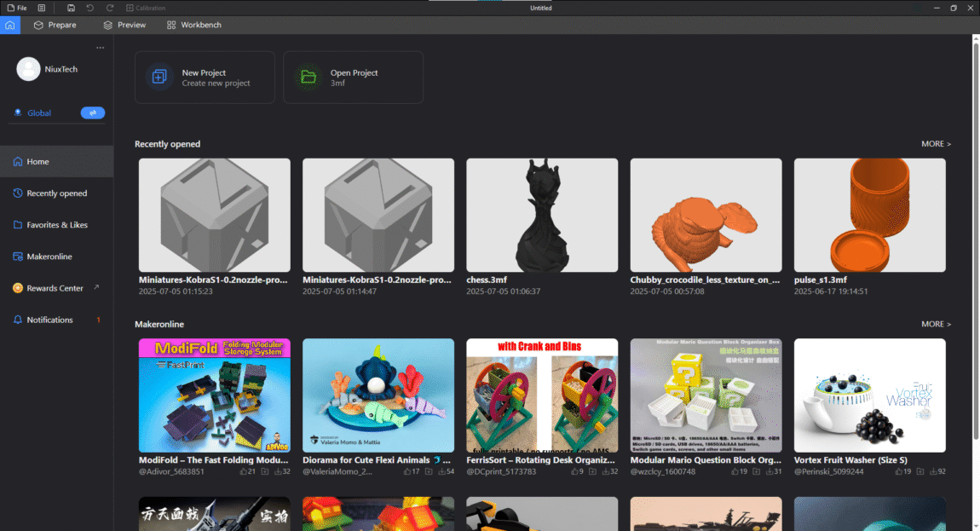The image size is (980, 531).
Task: Open the orange pulse_s1 container thumbnail
Action: point(869,215)
